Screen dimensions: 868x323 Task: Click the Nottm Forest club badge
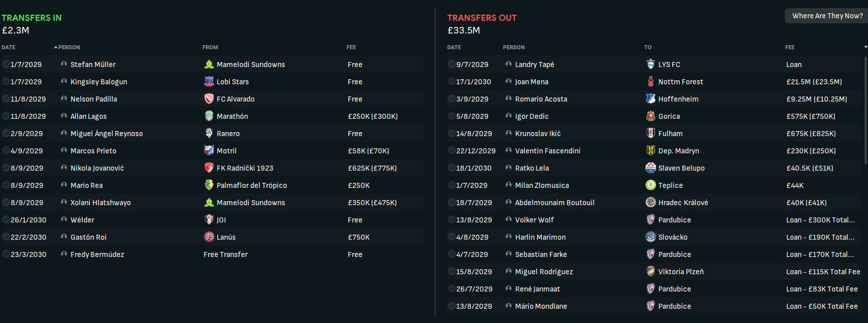tap(650, 82)
